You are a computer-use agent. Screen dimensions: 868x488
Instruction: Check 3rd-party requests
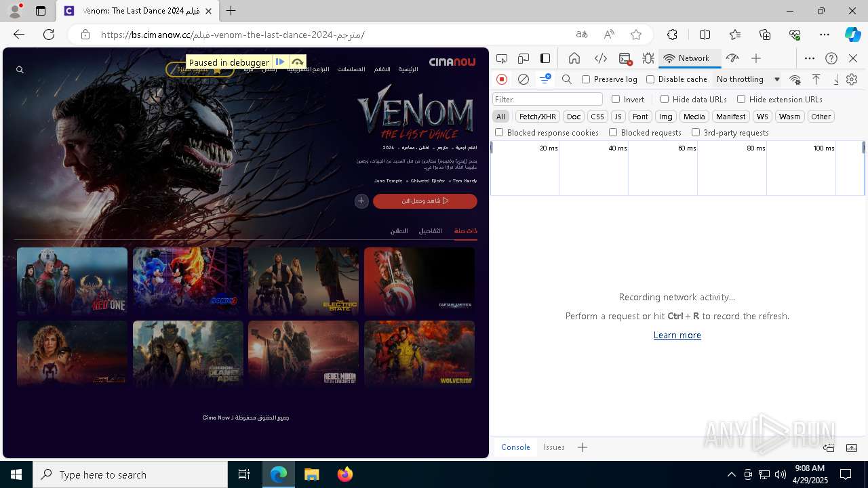point(696,132)
